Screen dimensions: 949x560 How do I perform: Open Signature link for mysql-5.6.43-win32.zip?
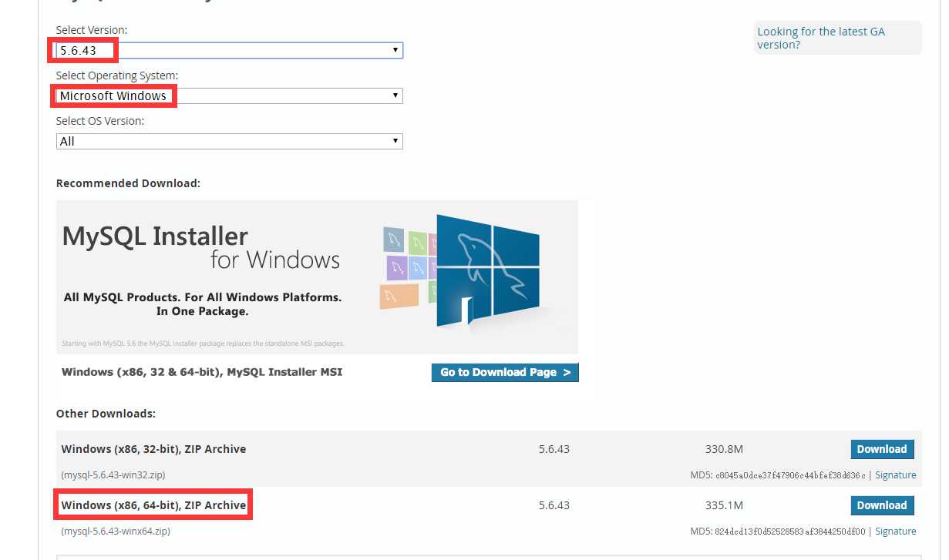(896, 475)
